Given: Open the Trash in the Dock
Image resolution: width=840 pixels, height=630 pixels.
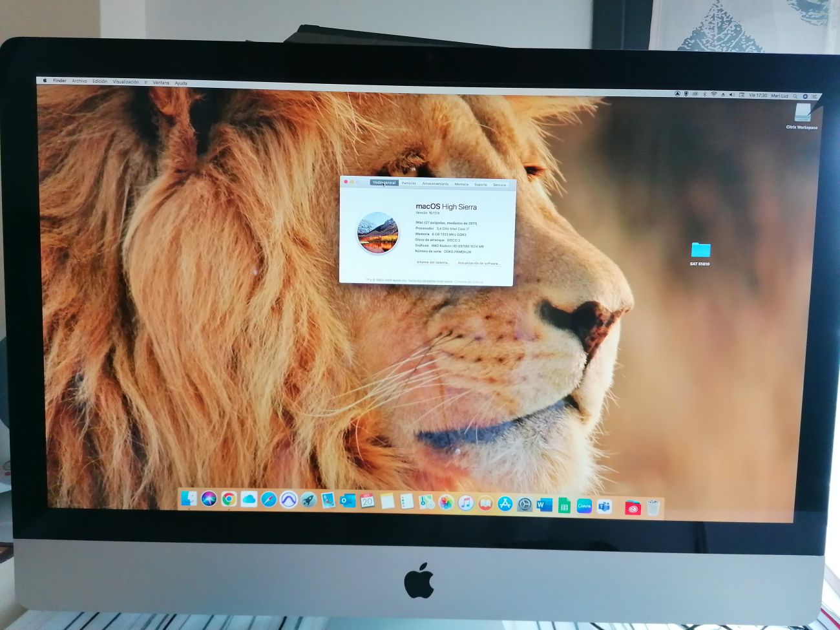Looking at the screenshot, I should 653,508.
